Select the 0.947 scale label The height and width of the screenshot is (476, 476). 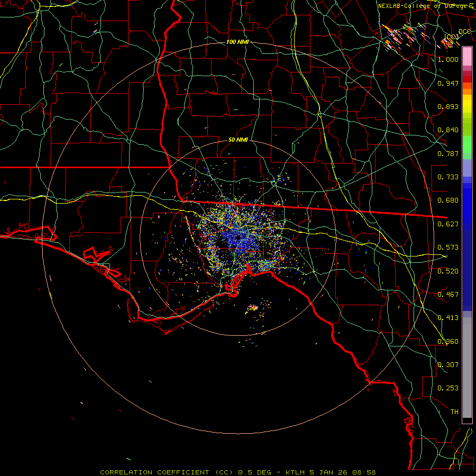(x=448, y=83)
